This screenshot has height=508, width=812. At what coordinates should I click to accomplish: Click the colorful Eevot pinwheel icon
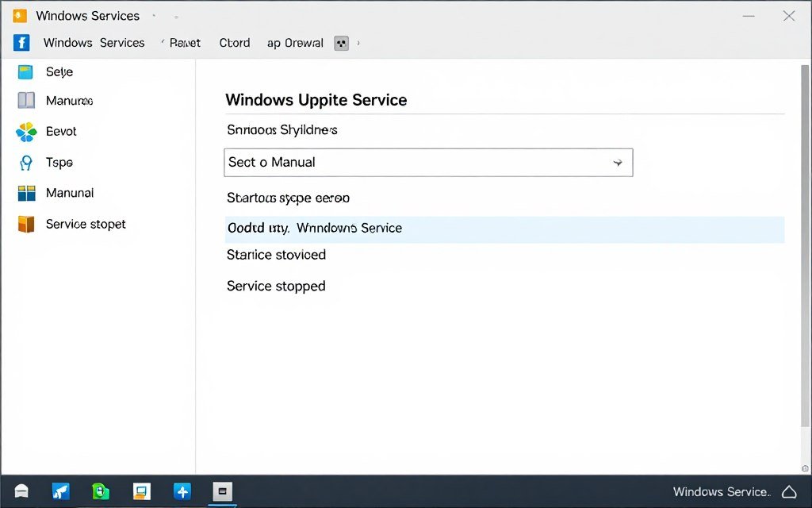[x=26, y=132]
